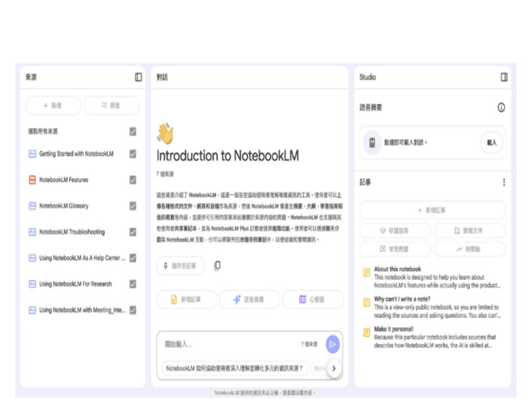Collapse the Sources panel icon
532x399 pixels.
138,77
